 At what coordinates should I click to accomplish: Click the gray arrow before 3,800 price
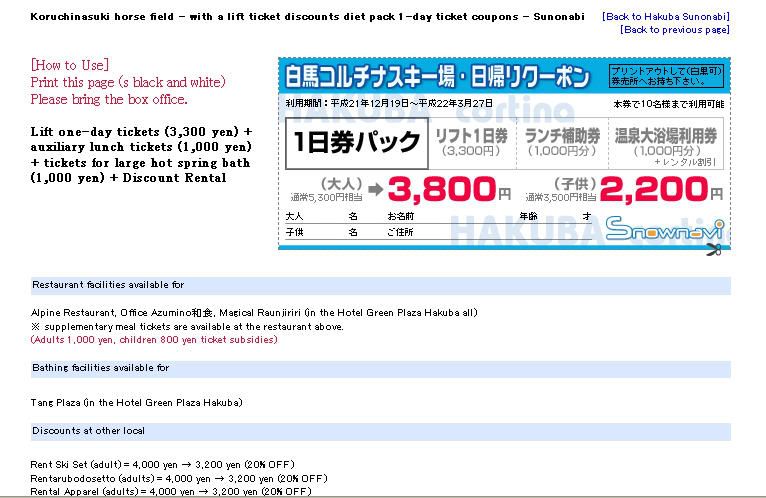pyautogui.click(x=376, y=189)
